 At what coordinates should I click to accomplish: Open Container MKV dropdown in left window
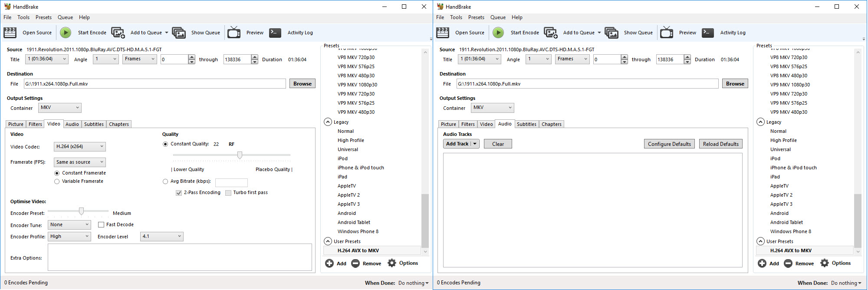(60, 108)
